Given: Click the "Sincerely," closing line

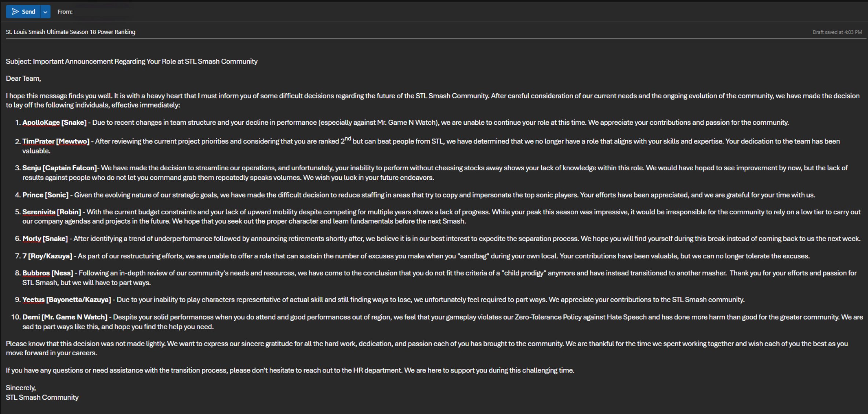Looking at the screenshot, I should (21, 388).
